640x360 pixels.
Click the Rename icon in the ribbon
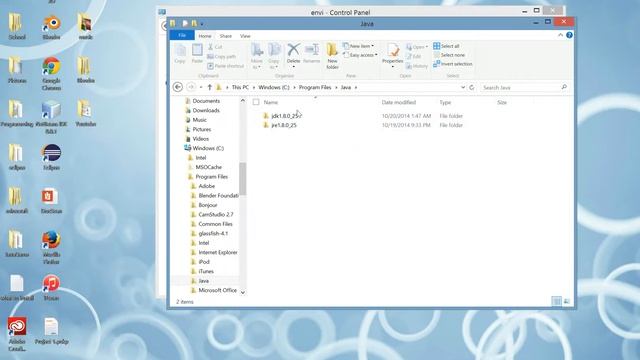312,50
